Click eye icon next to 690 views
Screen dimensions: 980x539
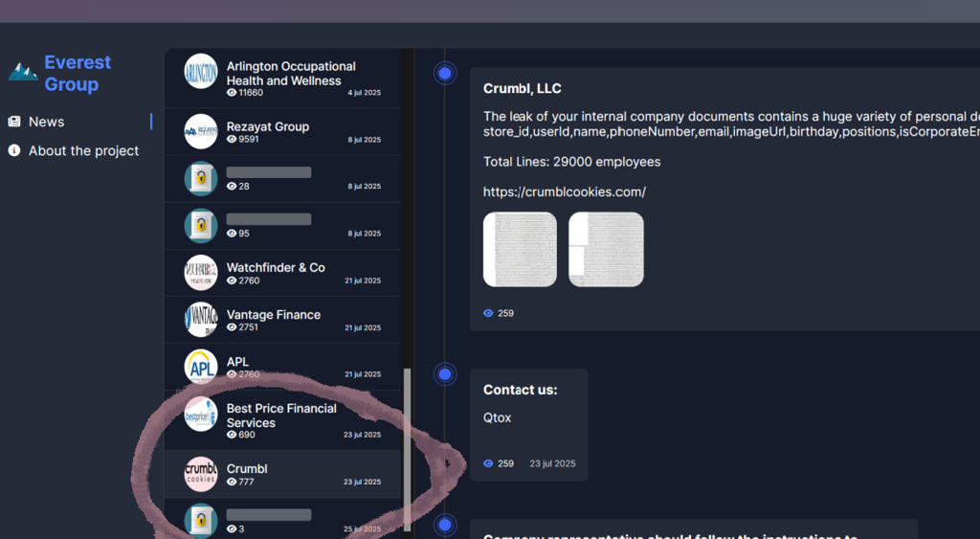click(x=232, y=435)
